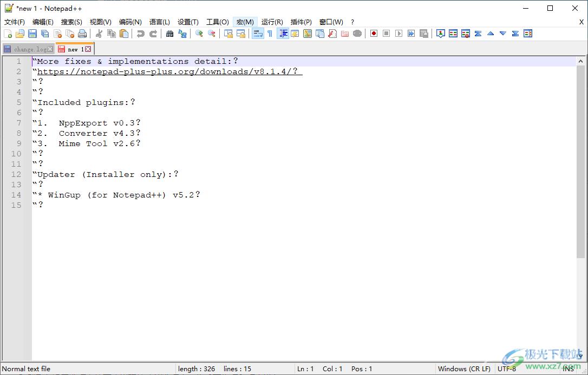Open the 编辑(E) menu
This screenshot has width=588, height=375.
click(x=43, y=22)
